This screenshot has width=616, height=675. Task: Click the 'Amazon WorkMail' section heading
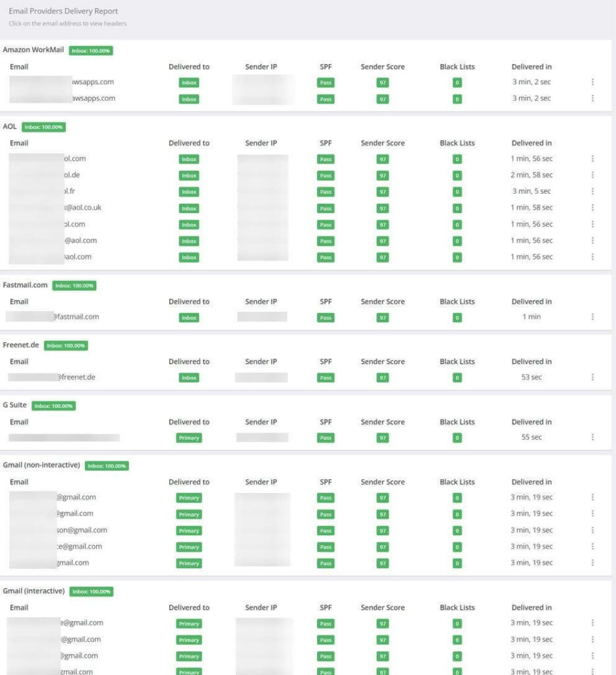coord(33,50)
